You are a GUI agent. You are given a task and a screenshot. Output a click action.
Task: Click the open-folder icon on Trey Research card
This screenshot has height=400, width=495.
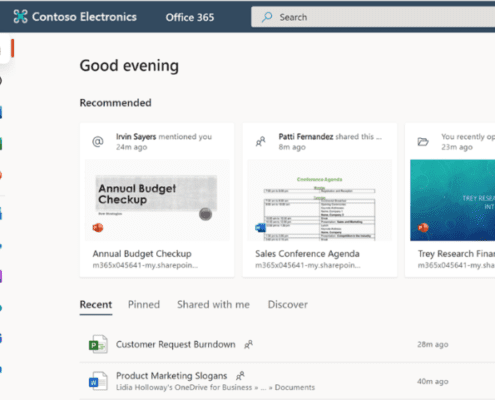coord(423,142)
